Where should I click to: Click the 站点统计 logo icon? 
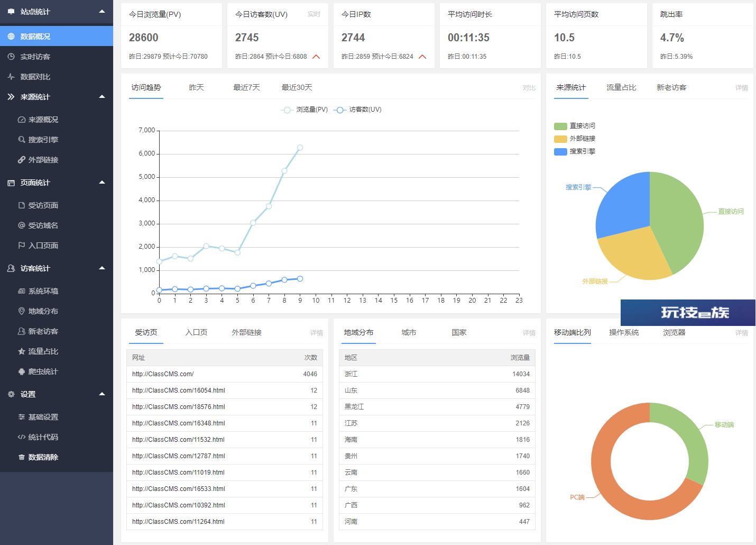pyautogui.click(x=11, y=12)
